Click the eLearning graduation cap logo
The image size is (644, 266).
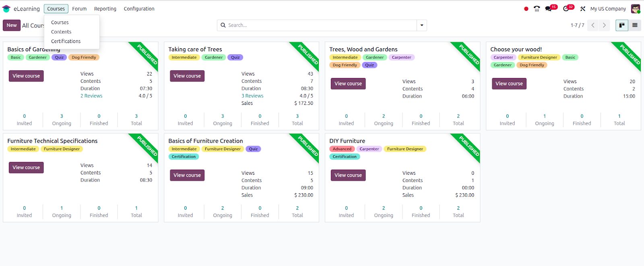click(x=6, y=9)
